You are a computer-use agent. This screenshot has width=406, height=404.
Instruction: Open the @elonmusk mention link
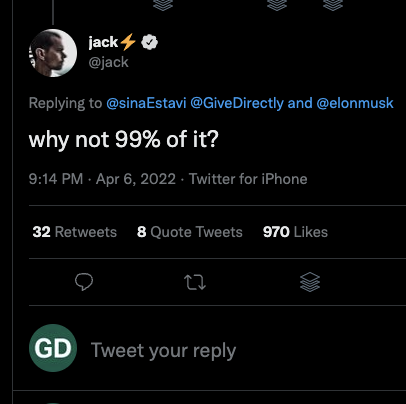[x=355, y=103]
